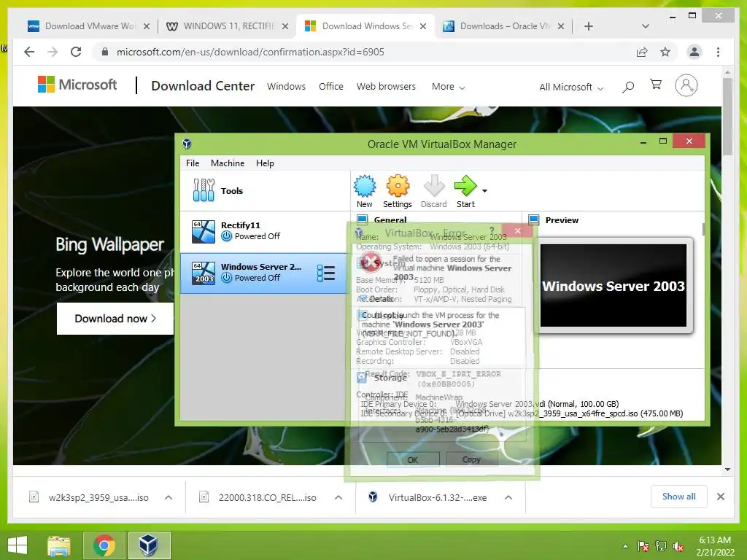Select Windows Server 2003 virtual machine
The image size is (747, 560).
coord(265,273)
